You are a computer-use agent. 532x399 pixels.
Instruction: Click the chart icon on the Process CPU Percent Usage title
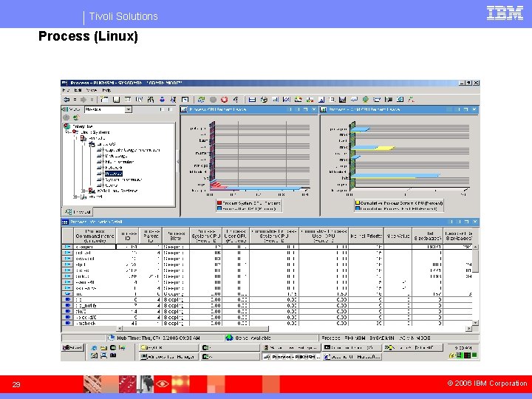tap(184, 109)
